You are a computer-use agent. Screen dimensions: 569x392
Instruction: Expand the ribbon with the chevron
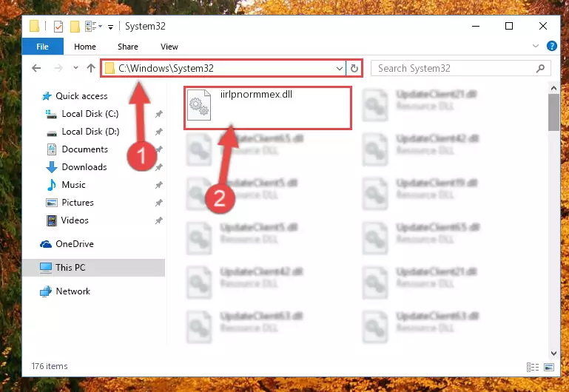tap(535, 46)
